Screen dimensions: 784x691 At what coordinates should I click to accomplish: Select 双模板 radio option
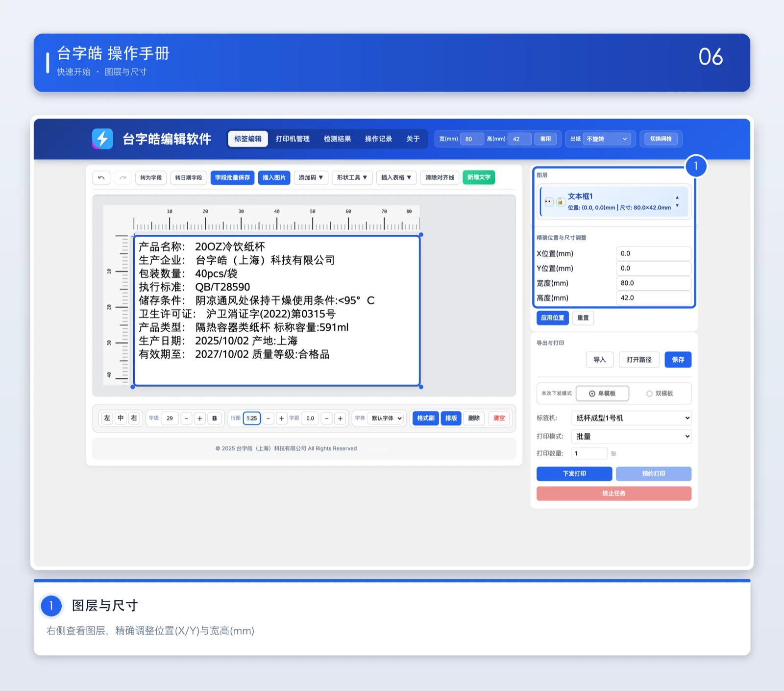click(x=660, y=394)
